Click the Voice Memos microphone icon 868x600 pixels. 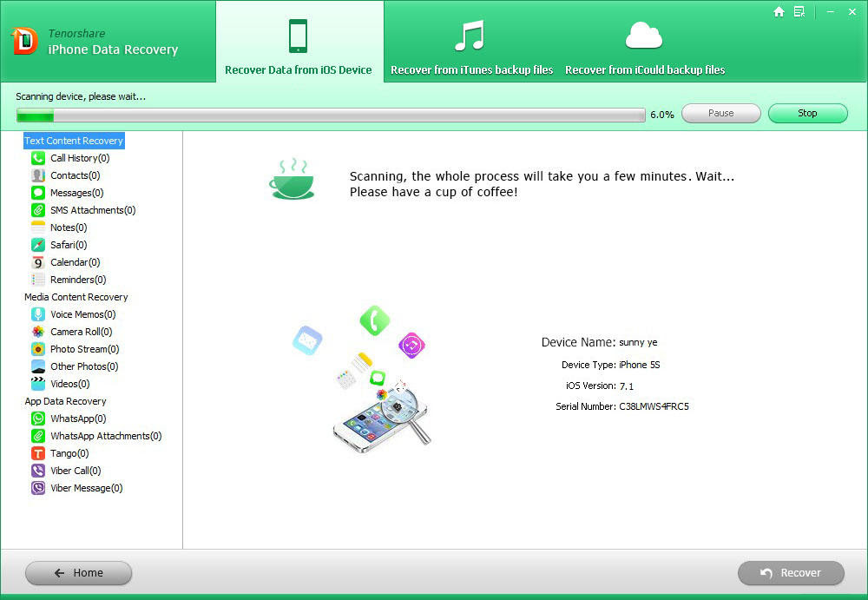pyautogui.click(x=37, y=314)
